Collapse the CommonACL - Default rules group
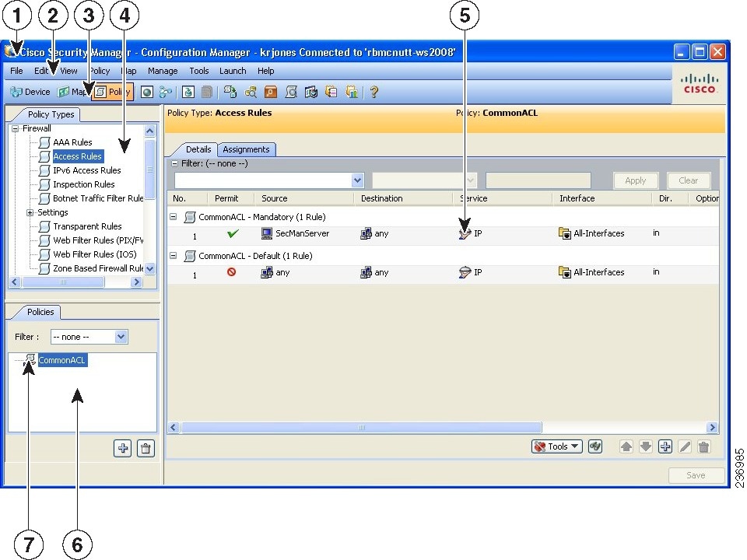The image size is (747, 560). coord(173,255)
